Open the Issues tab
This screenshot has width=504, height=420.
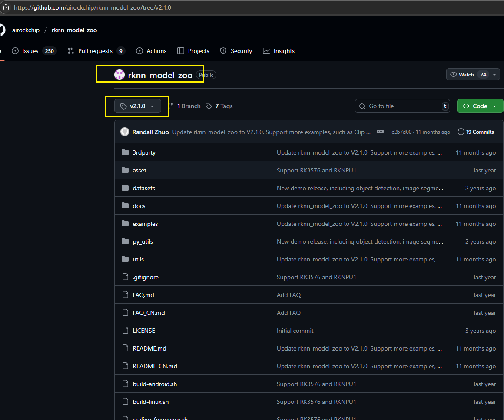pos(34,51)
